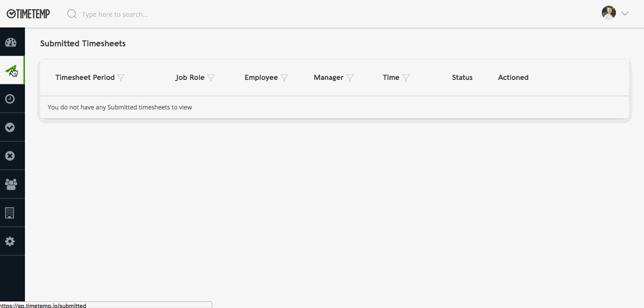Filter by Timesheet Period funnel icon
Screen dimensions: 644x308
[121, 78]
